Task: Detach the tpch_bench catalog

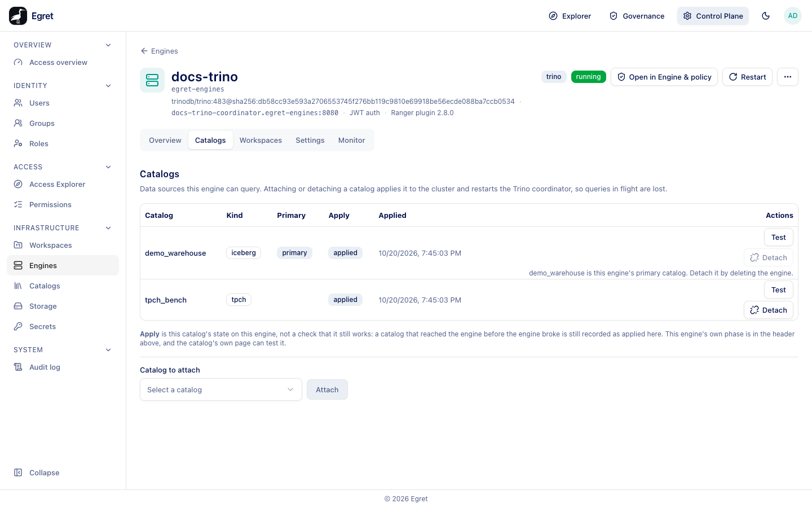Action: coord(769,310)
